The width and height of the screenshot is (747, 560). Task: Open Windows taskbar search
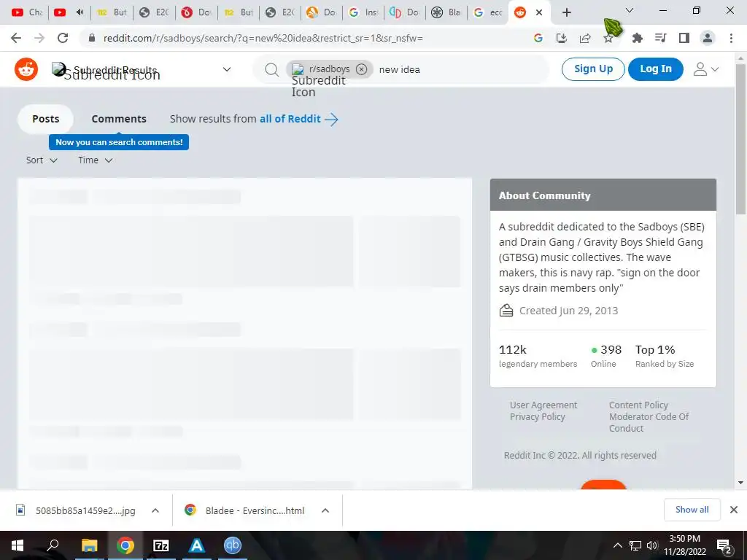pyautogui.click(x=53, y=545)
